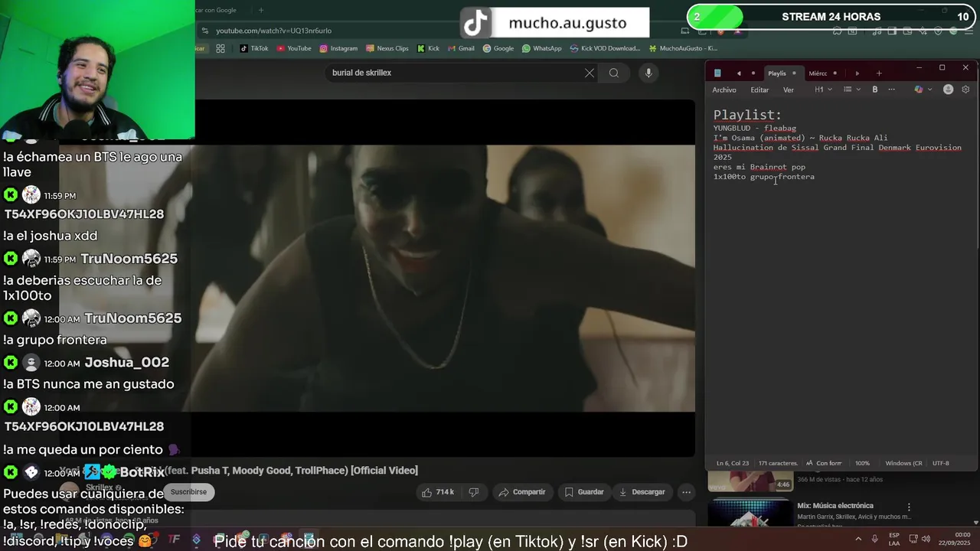980x551 pixels.
Task: Open the Editar menu in Notepad
Action: coord(759,90)
